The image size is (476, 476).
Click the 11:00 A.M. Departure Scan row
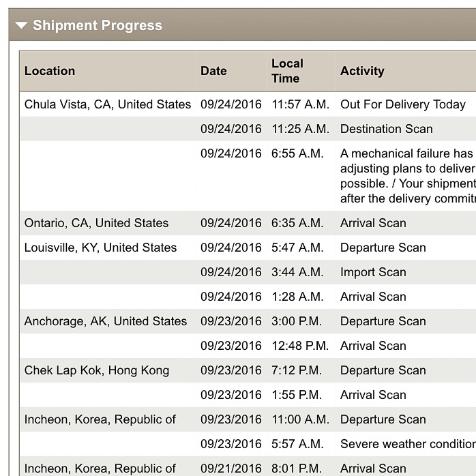(248, 419)
